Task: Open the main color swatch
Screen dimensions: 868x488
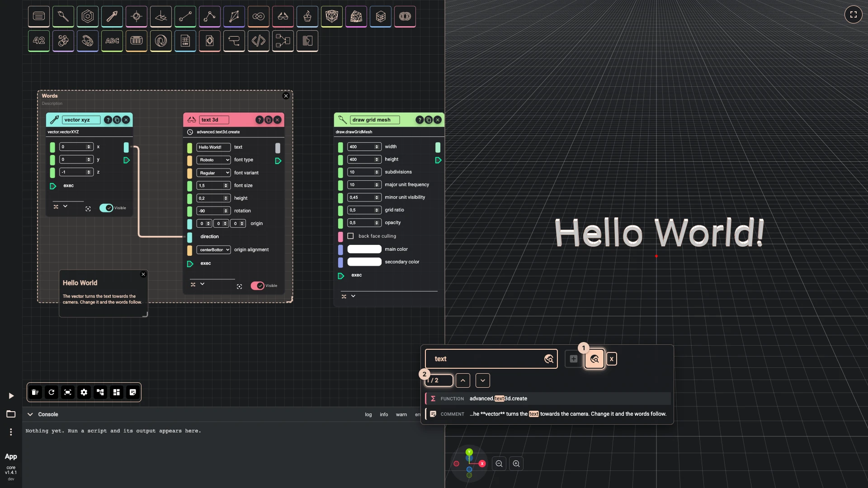Action: click(364, 249)
